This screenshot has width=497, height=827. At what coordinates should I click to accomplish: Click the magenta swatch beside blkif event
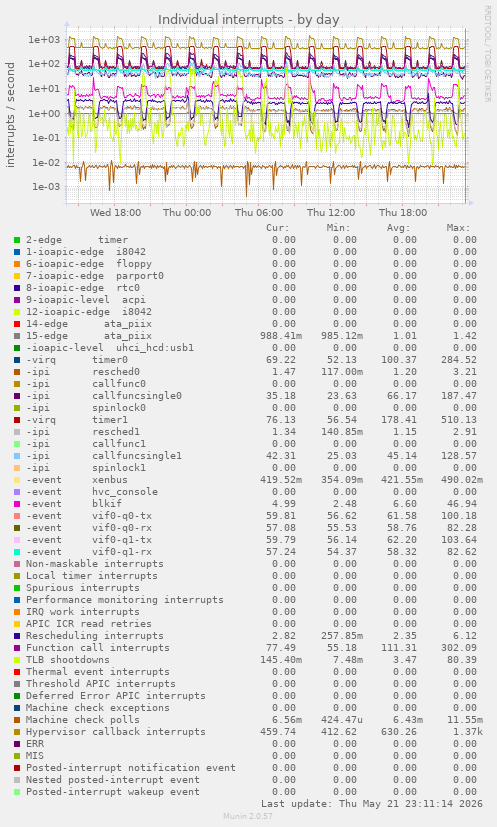pyautogui.click(x=17, y=504)
